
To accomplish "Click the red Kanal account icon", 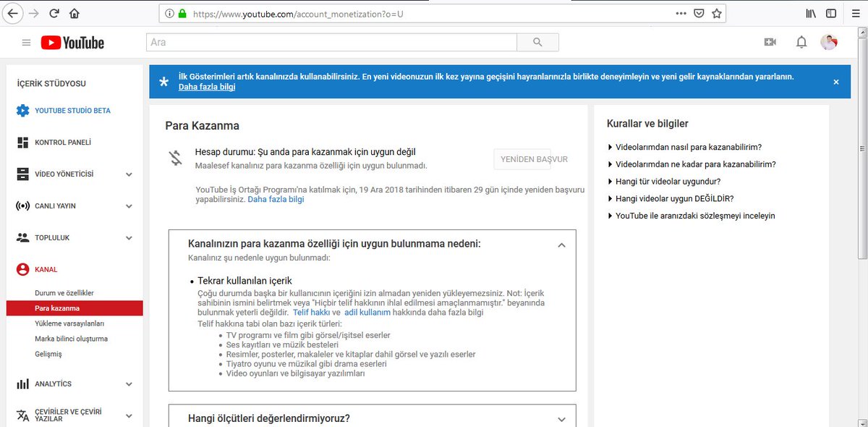I will 22,269.
